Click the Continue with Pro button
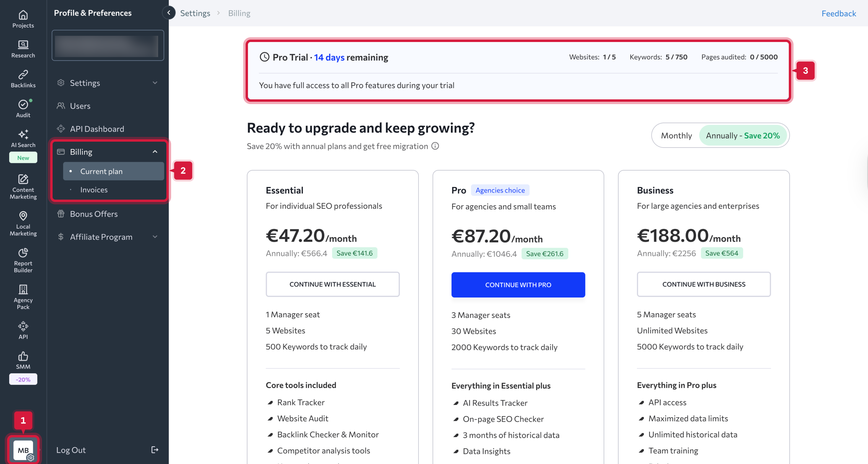 pyautogui.click(x=518, y=284)
